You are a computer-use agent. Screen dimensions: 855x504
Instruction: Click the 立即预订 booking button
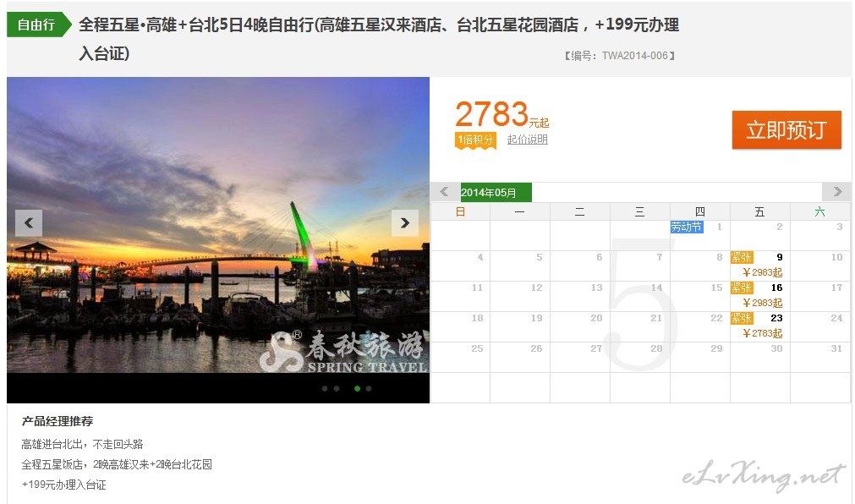pos(786,130)
